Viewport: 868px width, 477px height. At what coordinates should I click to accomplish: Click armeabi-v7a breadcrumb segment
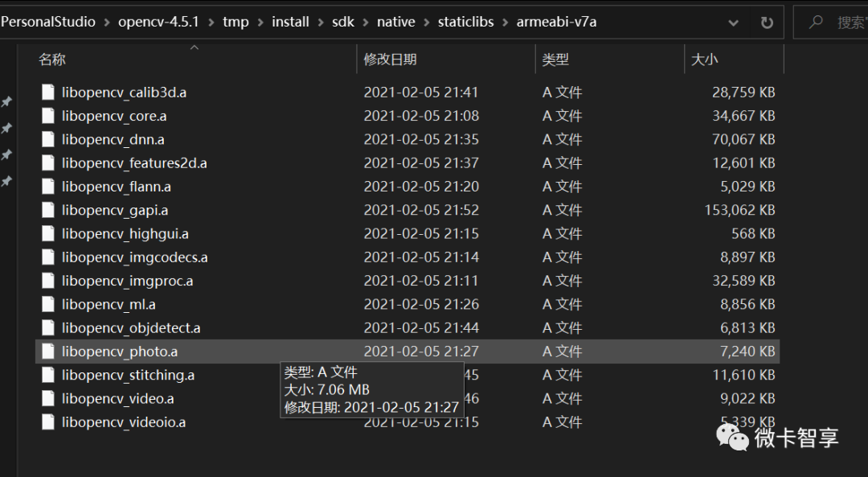tap(556, 22)
